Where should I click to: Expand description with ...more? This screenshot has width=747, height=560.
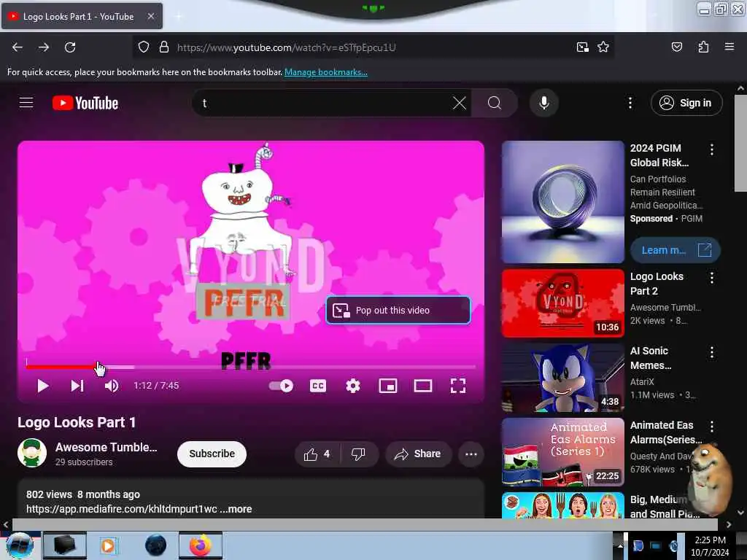pos(236,509)
